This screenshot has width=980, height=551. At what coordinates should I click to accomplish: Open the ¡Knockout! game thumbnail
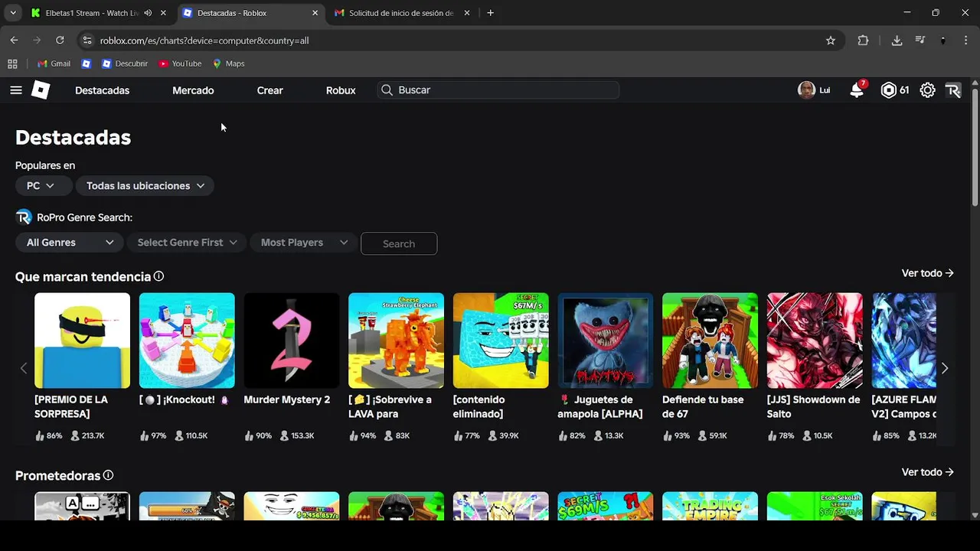187,341
